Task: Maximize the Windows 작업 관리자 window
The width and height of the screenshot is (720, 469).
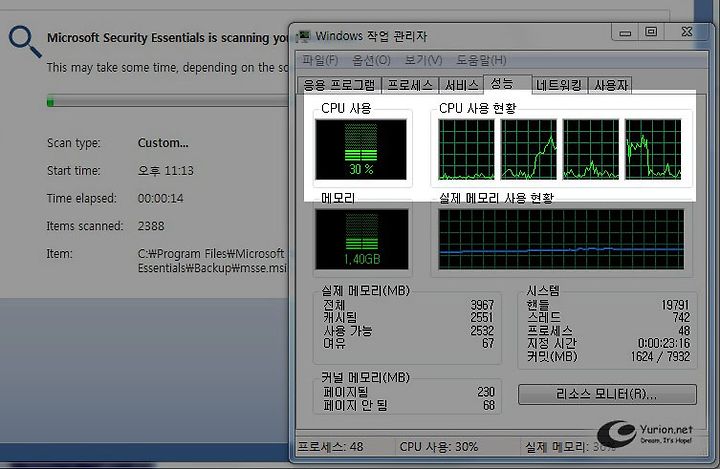Action: tap(651, 32)
